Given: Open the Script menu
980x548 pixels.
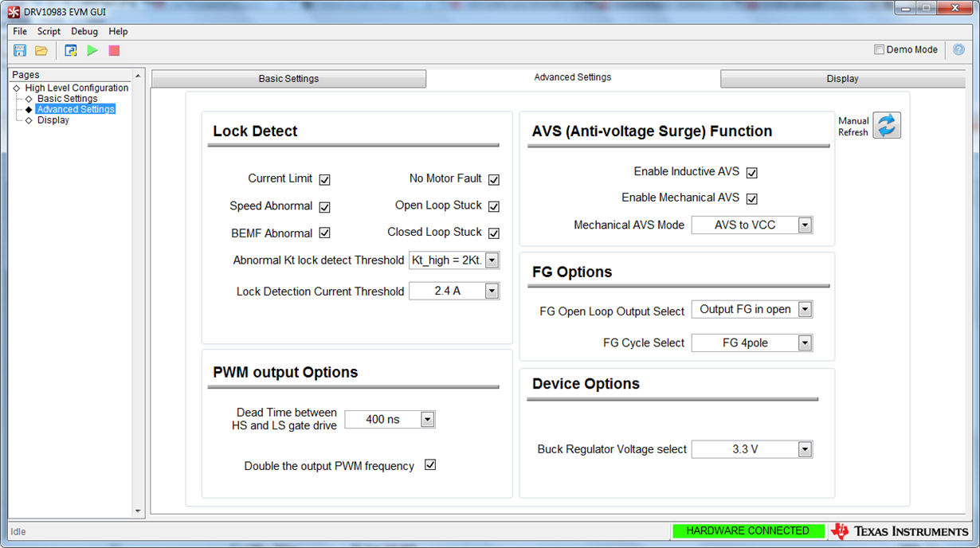Looking at the screenshot, I should 49,31.
